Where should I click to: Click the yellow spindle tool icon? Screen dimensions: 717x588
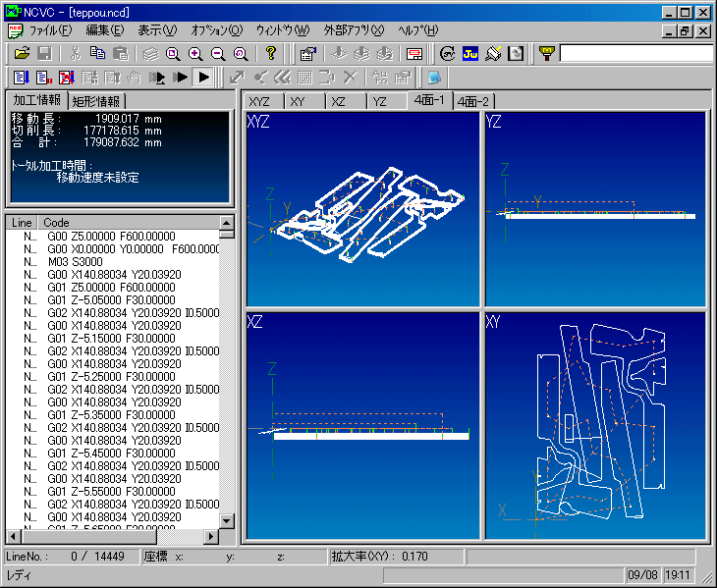(546, 54)
